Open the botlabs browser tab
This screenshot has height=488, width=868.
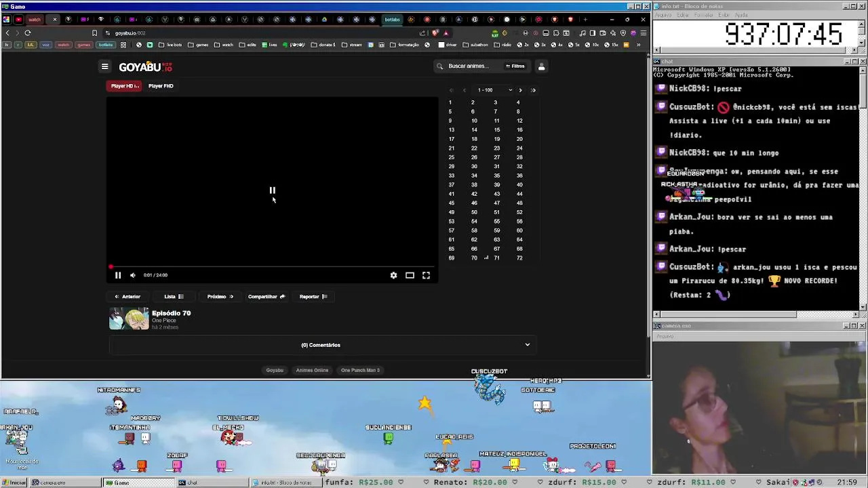pos(392,20)
